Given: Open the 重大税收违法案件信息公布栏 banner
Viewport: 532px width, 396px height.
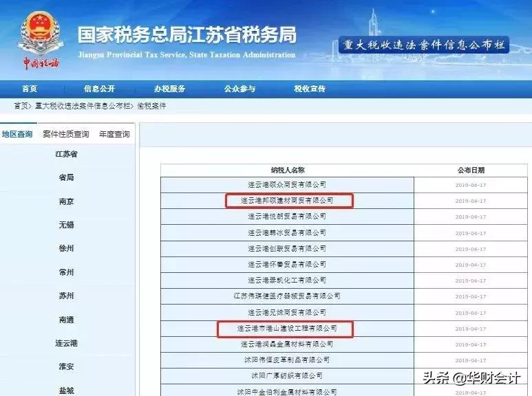Looking at the screenshot, I should click(x=424, y=45).
